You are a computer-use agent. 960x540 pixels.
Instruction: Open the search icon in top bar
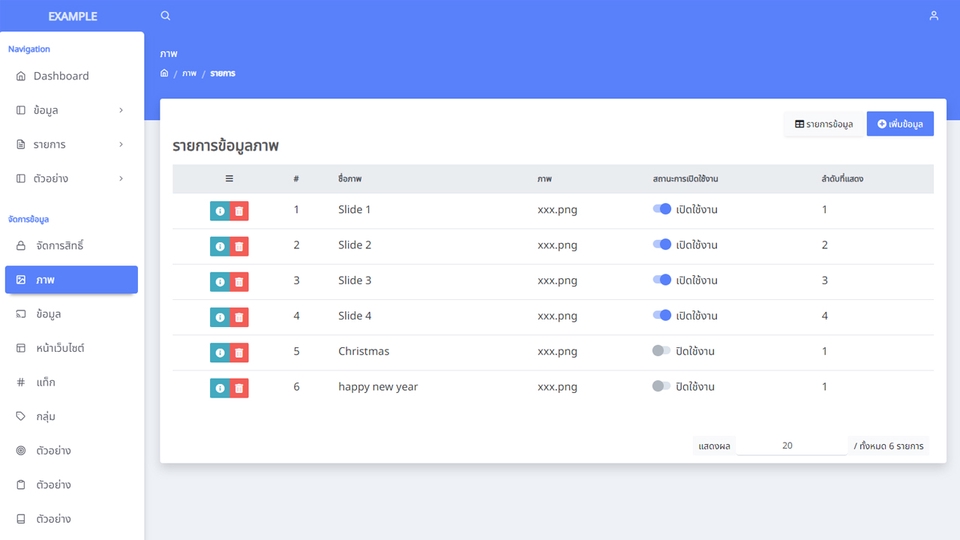(165, 16)
